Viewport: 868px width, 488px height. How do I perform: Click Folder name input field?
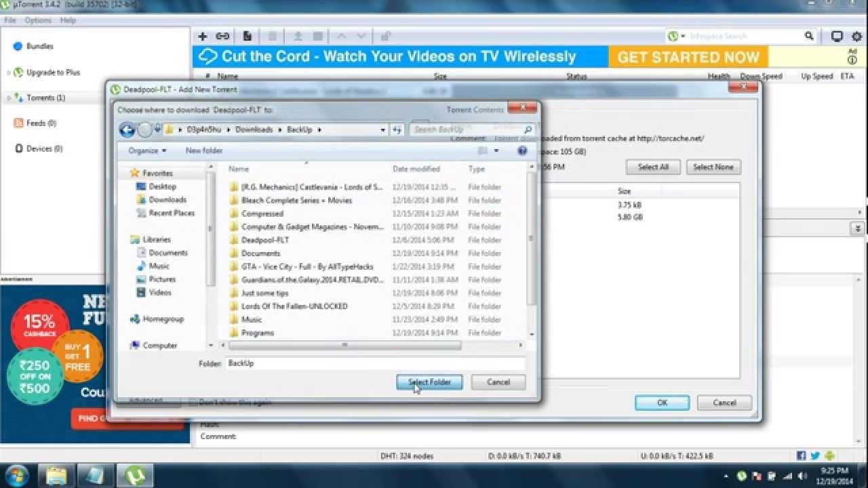point(375,363)
